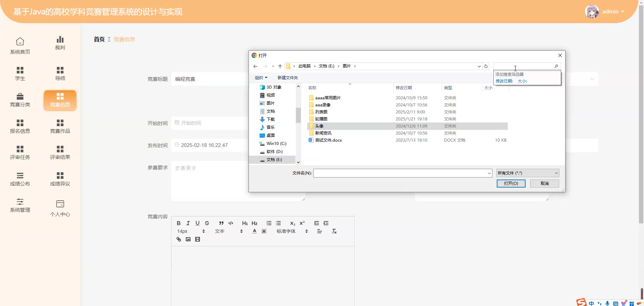This screenshot has width=644, height=306.
Task: Select the 新闻资讯 folder
Action: [408, 133]
